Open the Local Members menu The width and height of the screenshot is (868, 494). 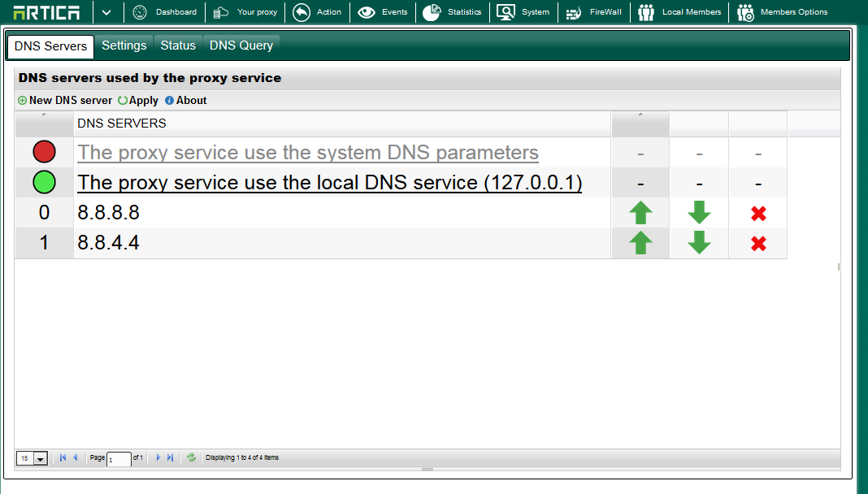[x=679, y=12]
